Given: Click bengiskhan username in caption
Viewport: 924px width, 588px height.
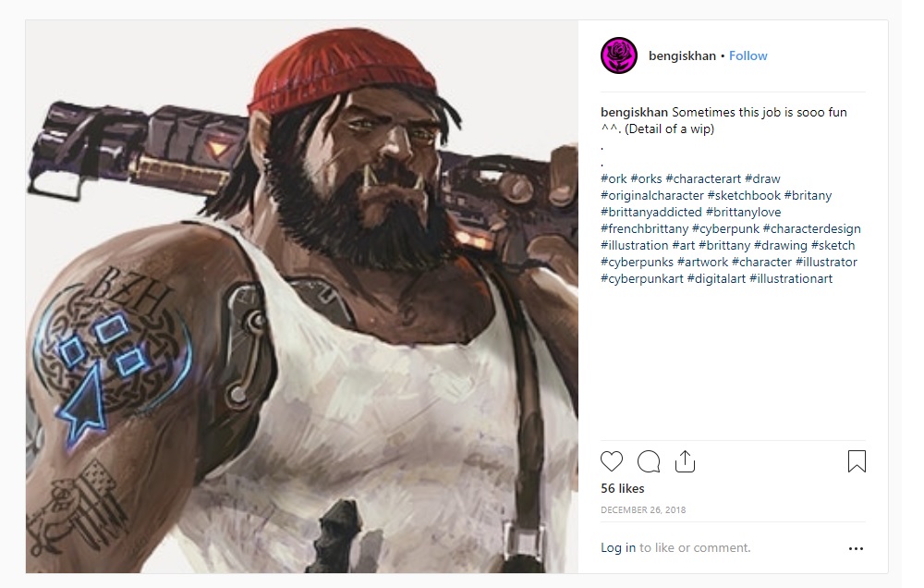Looking at the screenshot, I should coord(634,112).
